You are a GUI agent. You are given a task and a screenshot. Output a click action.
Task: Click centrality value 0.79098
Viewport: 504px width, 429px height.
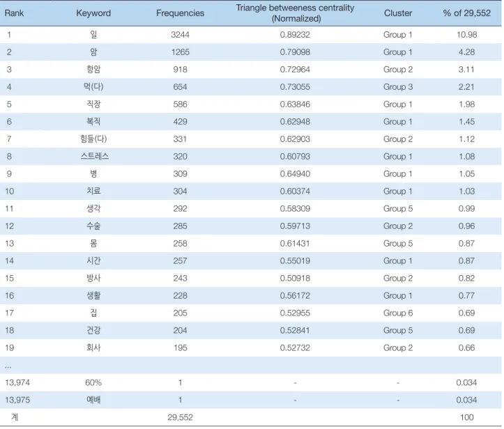[295, 52]
